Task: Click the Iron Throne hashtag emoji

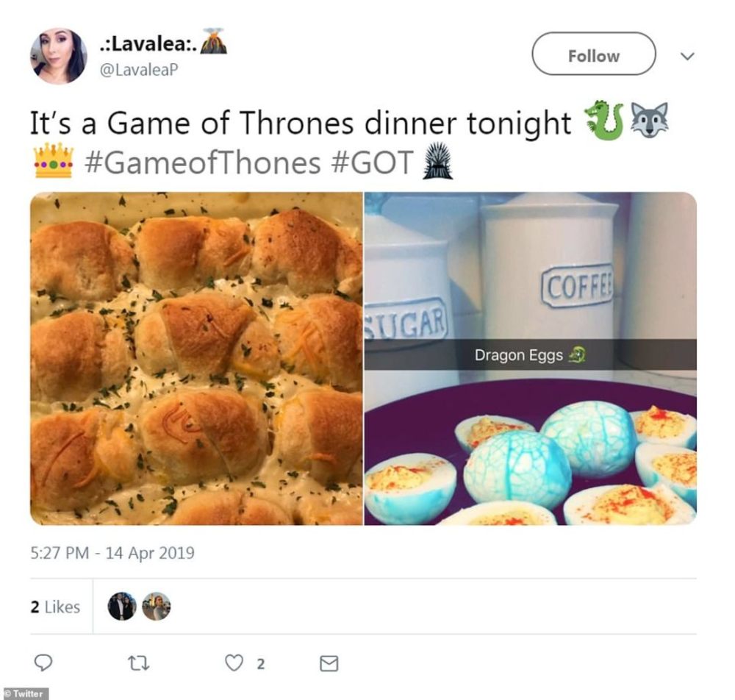Action: [437, 161]
